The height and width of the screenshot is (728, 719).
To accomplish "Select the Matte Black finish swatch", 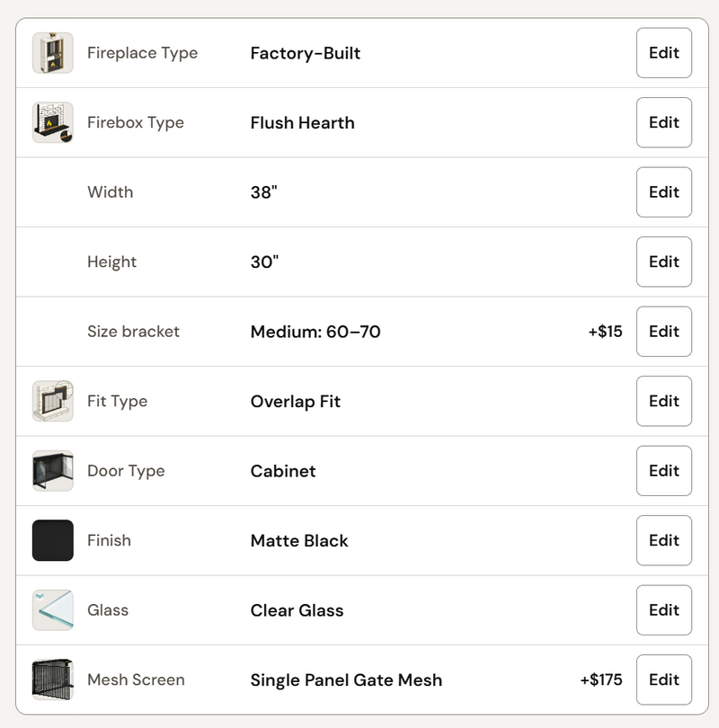I will tap(52, 540).
